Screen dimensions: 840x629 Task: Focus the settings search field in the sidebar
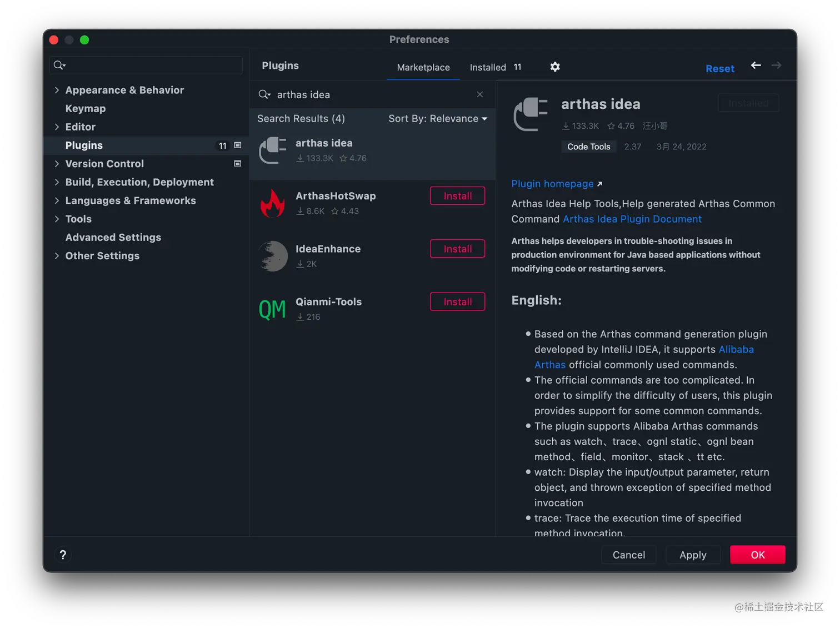click(146, 66)
